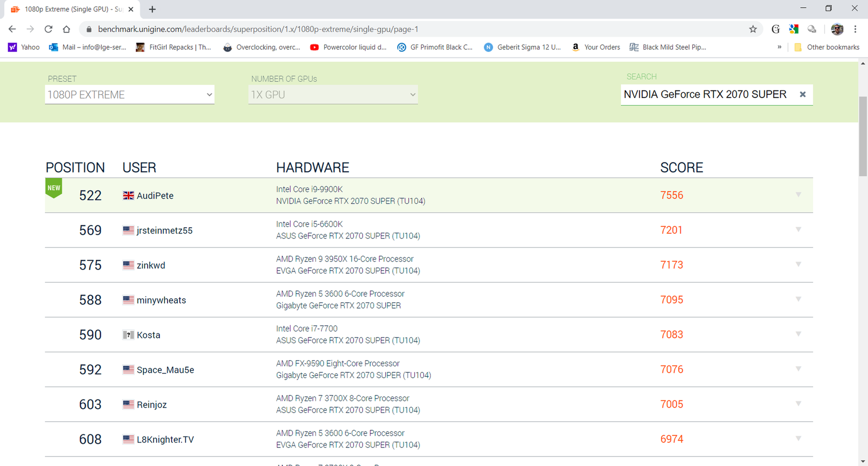Open the Geberit Sigma 12 bookmark

[x=522, y=47]
